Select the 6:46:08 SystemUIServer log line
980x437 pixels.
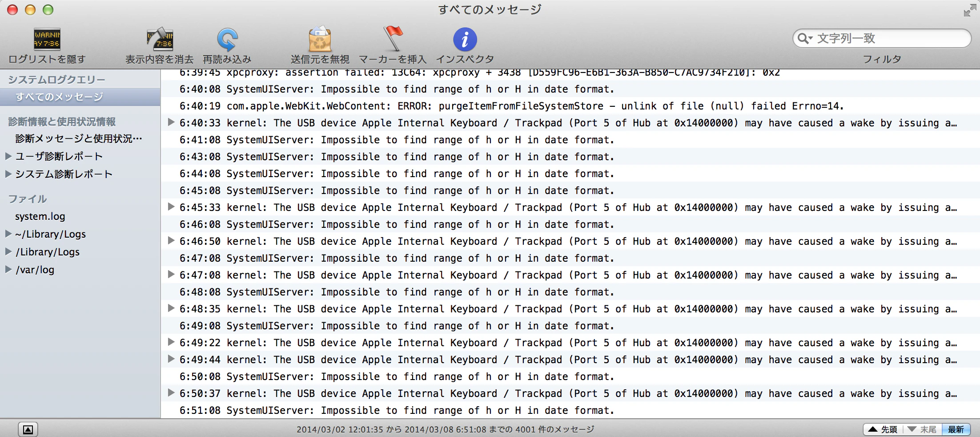point(570,224)
